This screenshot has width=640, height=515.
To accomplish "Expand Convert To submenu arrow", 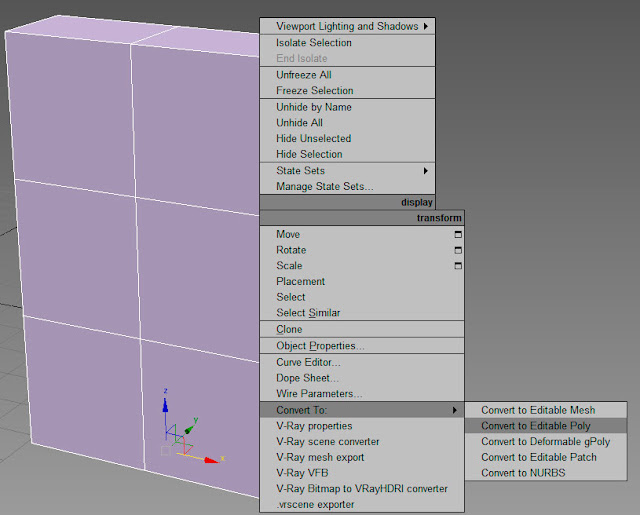I will [455, 410].
